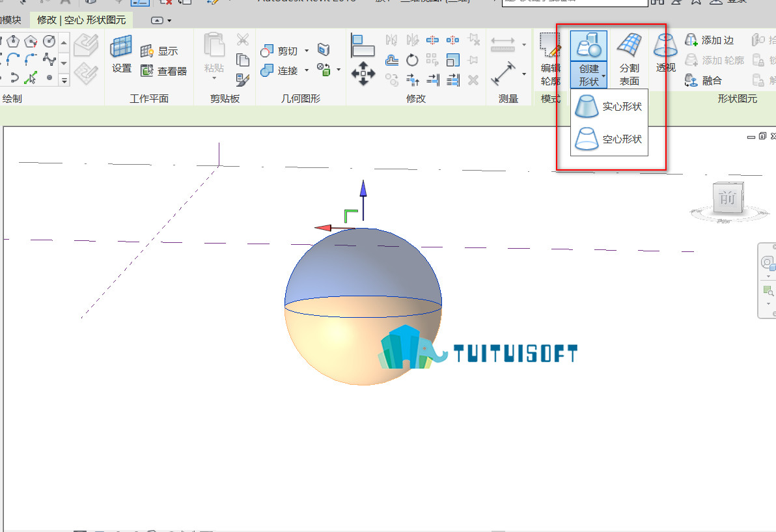Viewport: 776px width, 532px height.
Task: Click the navigation bar steering wheel
Action: coord(768,262)
